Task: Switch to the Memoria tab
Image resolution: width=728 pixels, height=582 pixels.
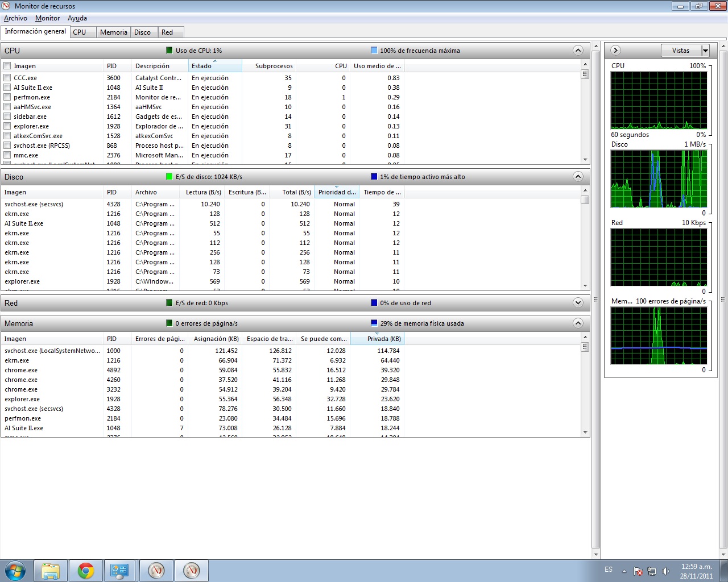Action: (114, 32)
